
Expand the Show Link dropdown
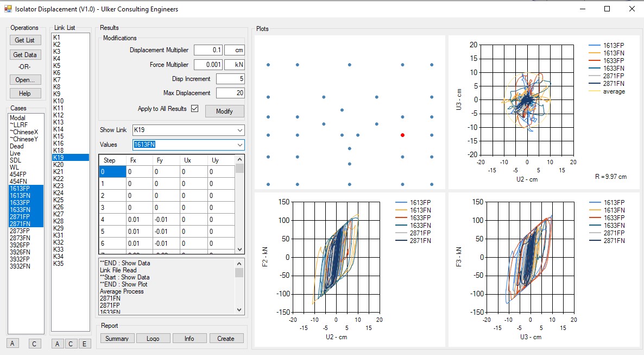coord(240,130)
